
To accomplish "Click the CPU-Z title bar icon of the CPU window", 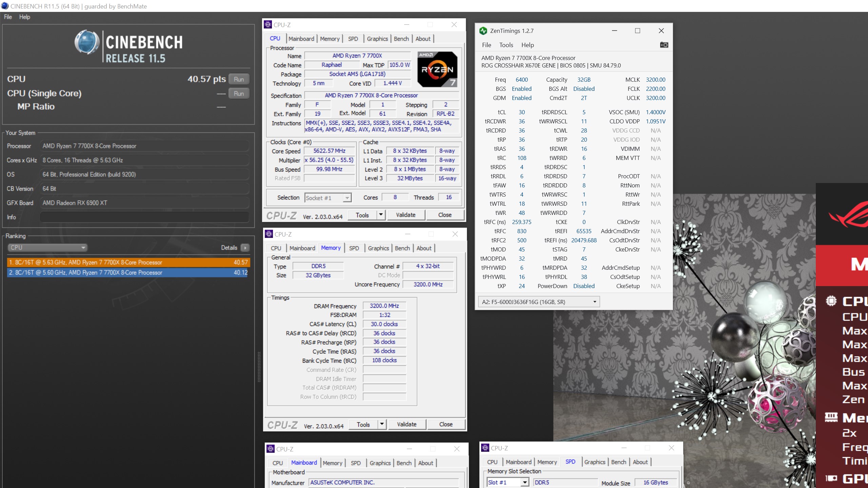I will click(268, 24).
